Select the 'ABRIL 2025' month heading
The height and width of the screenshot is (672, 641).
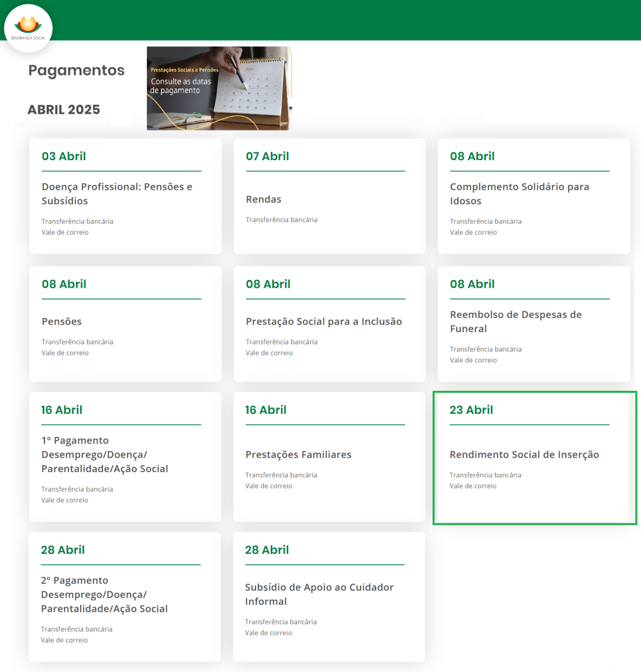pyautogui.click(x=64, y=110)
